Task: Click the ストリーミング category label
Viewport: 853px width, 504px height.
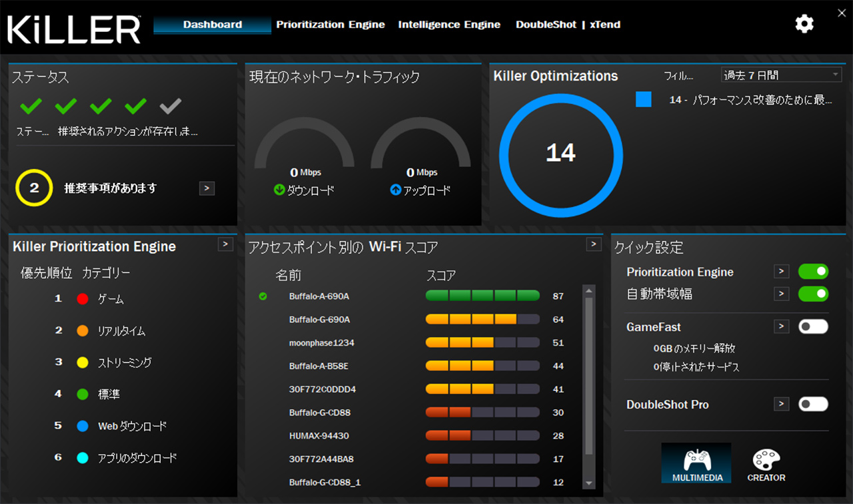Action: 125,363
